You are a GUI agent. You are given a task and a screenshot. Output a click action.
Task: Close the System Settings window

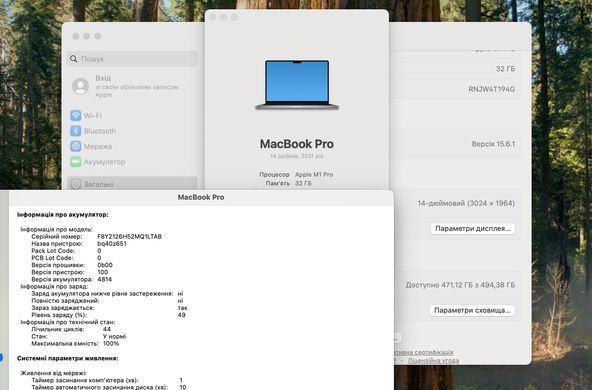click(x=76, y=36)
